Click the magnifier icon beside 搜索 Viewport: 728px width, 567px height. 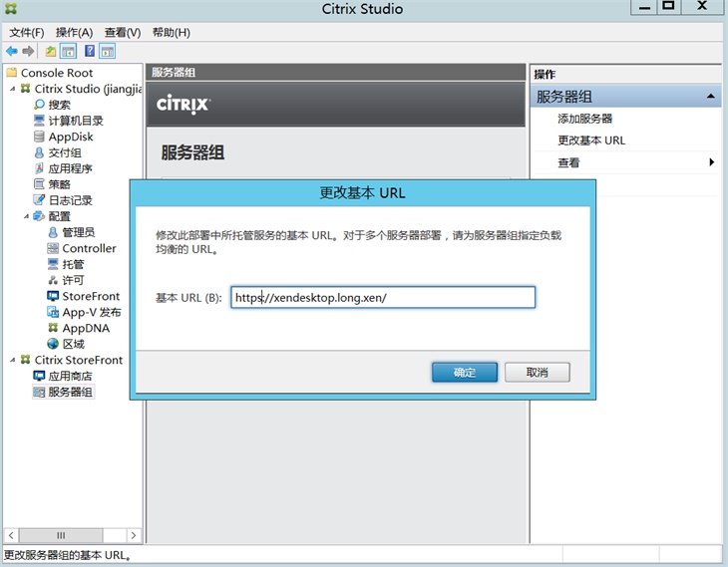click(x=40, y=105)
